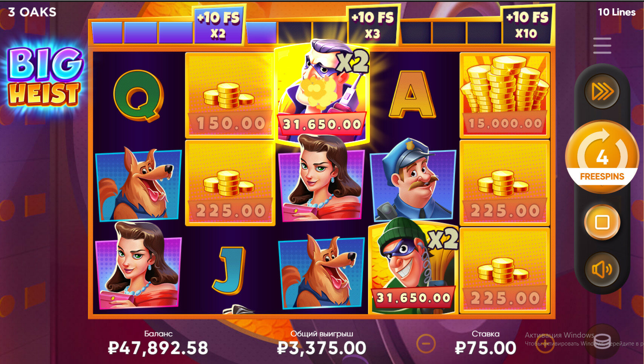Increase the bet with plus button
This screenshot has width=644, height=364.
coord(545,344)
